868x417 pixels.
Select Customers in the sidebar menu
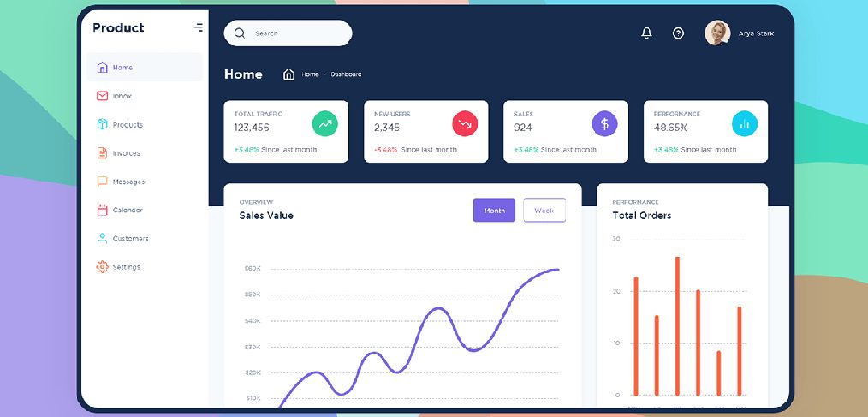130,239
